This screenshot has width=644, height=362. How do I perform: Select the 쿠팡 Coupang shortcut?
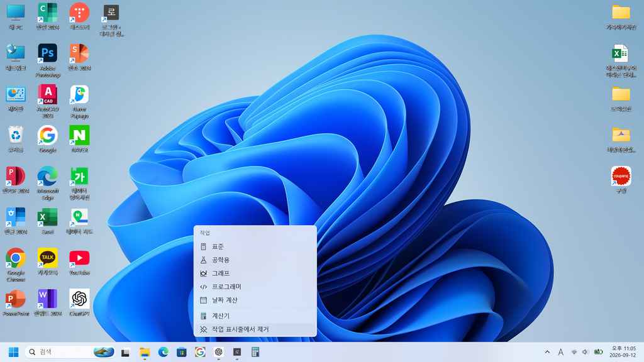click(x=621, y=180)
